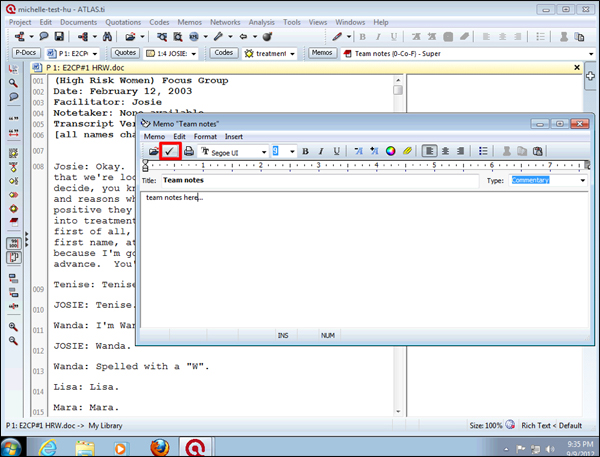Open the text color wheel picker

point(391,151)
